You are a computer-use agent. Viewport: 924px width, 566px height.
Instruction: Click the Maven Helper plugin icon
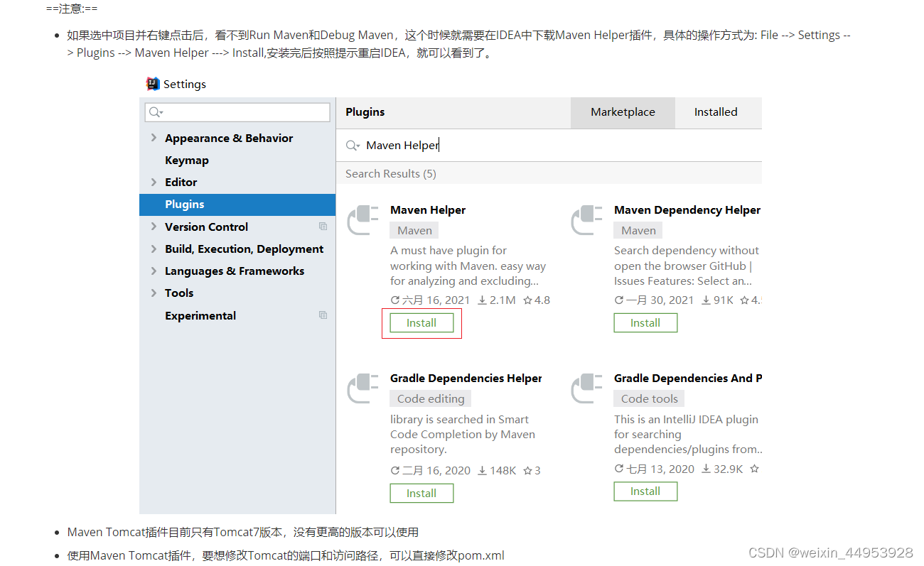point(362,219)
